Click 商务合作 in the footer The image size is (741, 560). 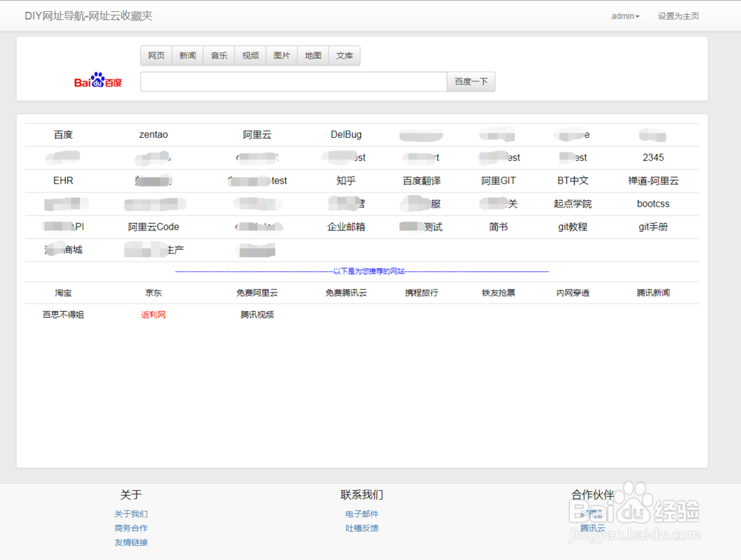coord(131,528)
